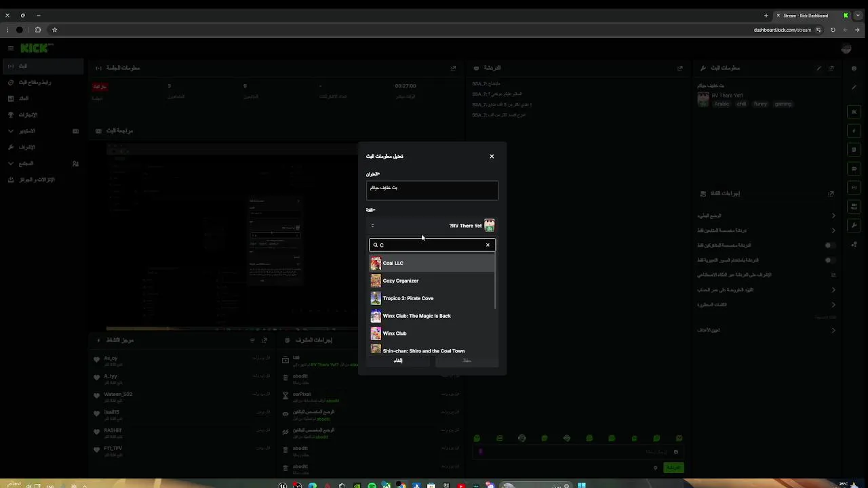868x488 pixels.
Task: Open the Windows Start button
Action: [581, 485]
